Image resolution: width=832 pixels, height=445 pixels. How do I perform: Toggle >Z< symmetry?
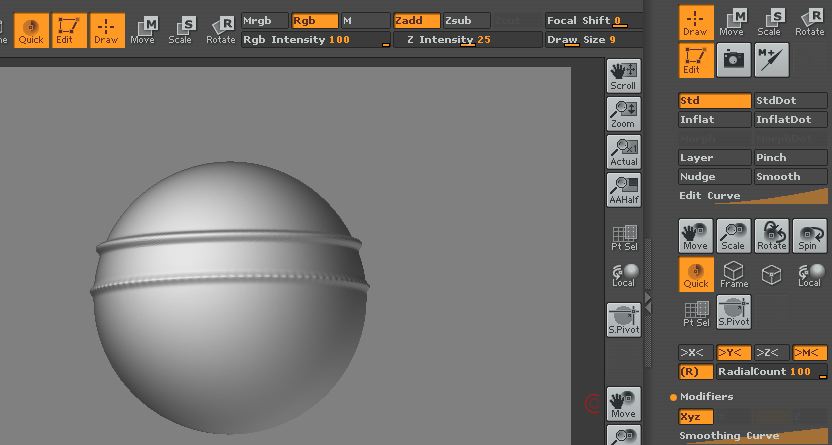tap(772, 353)
